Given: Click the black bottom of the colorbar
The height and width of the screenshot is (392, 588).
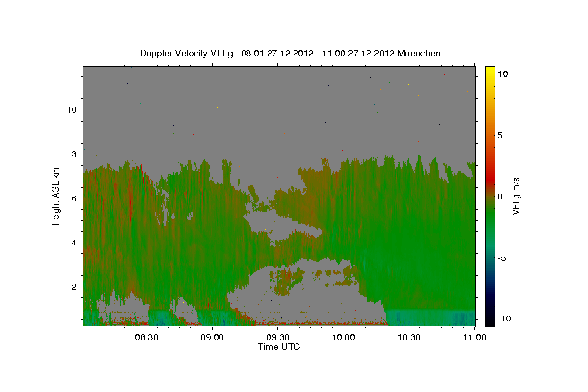Looking at the screenshot, I should click(490, 321).
